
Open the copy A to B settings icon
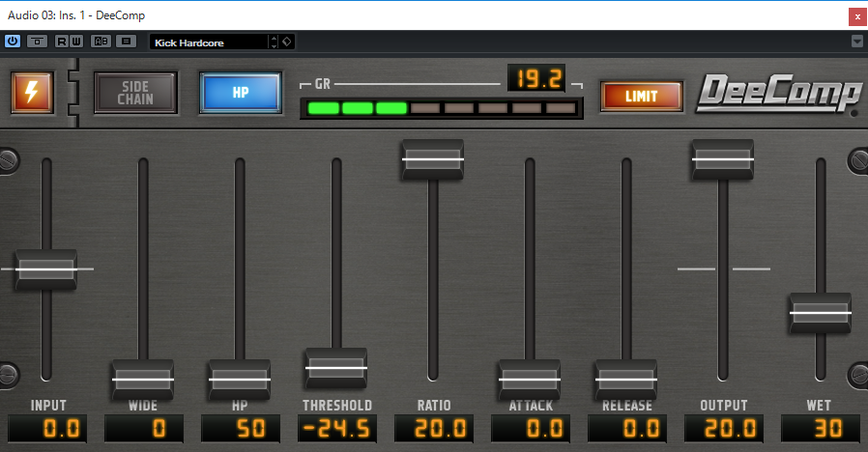127,42
